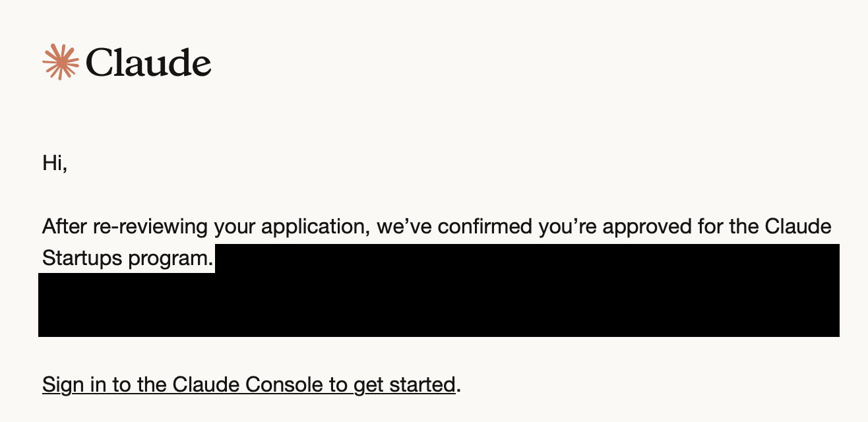Click the Claude wordmark beside the starburst

click(148, 63)
